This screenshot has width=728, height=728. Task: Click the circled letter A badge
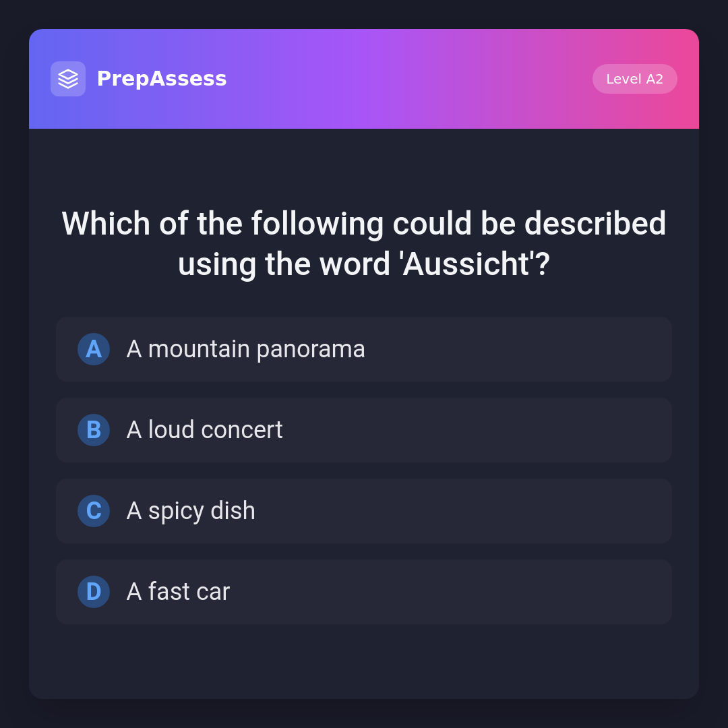point(94,349)
